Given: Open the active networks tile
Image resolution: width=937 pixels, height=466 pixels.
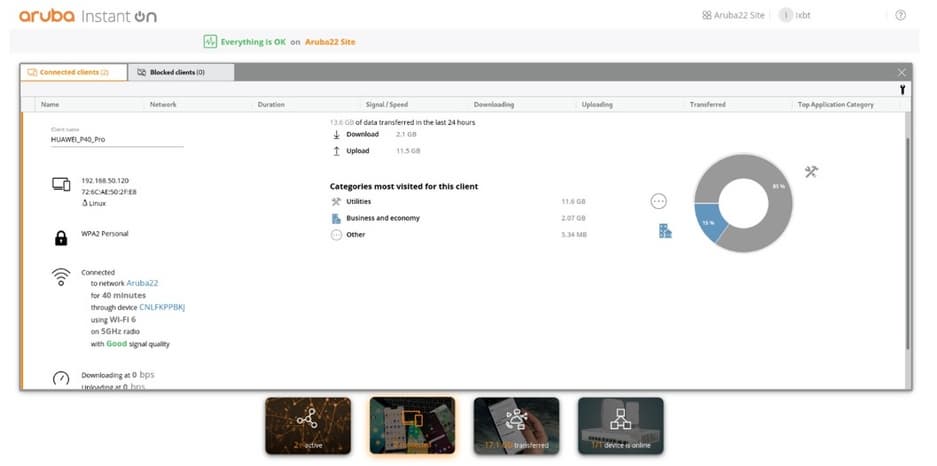Looking at the screenshot, I should (308, 425).
